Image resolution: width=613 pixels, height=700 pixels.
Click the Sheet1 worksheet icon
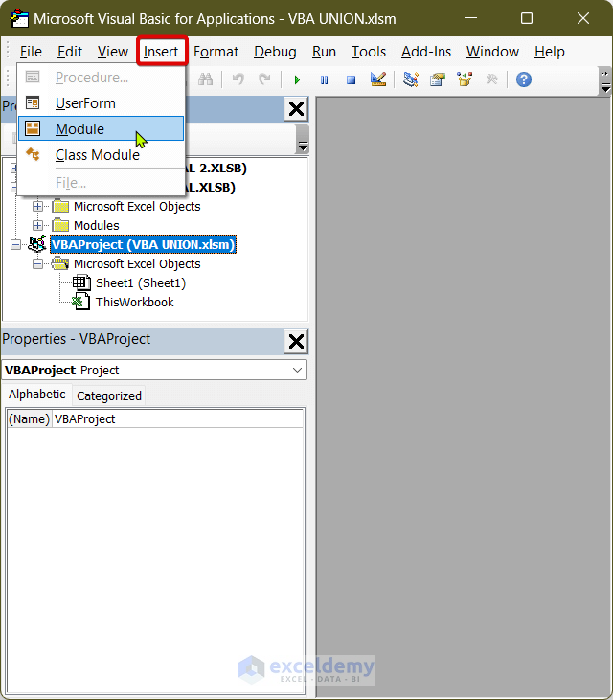81,283
